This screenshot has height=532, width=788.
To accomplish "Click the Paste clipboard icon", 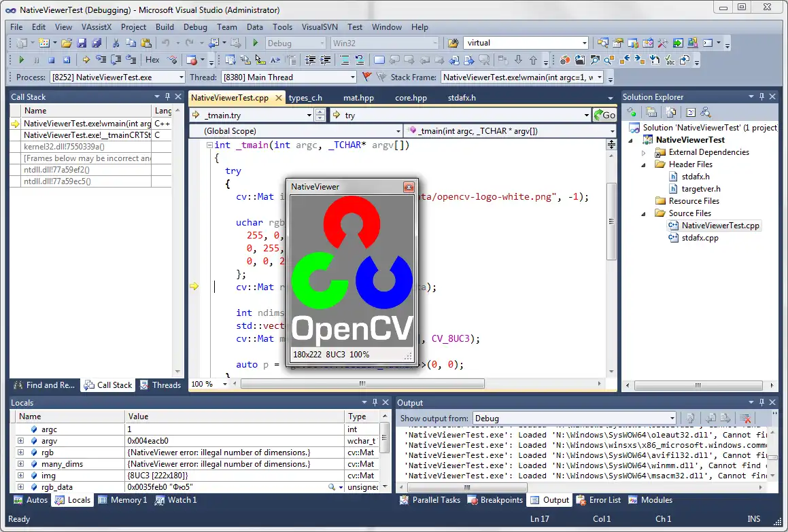I will tap(145, 43).
